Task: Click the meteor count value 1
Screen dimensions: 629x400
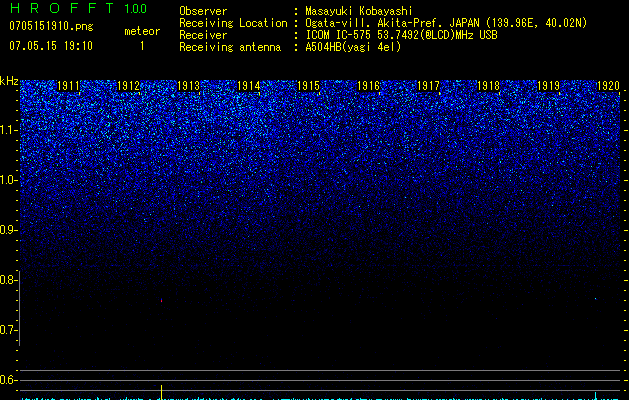Action: tap(142, 46)
